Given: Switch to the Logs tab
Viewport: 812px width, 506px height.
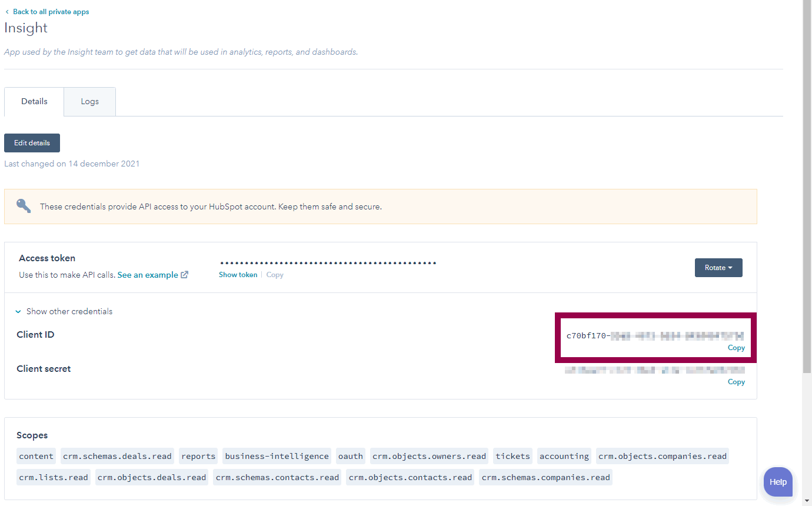Looking at the screenshot, I should click(x=89, y=101).
